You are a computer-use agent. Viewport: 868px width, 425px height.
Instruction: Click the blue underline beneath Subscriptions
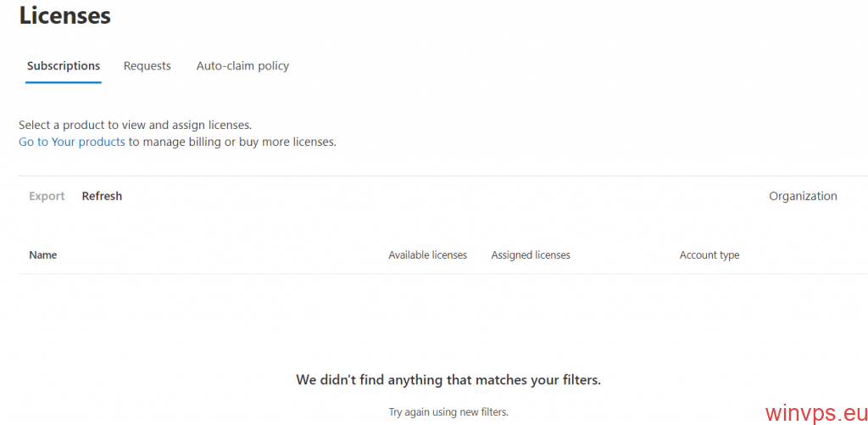point(64,82)
